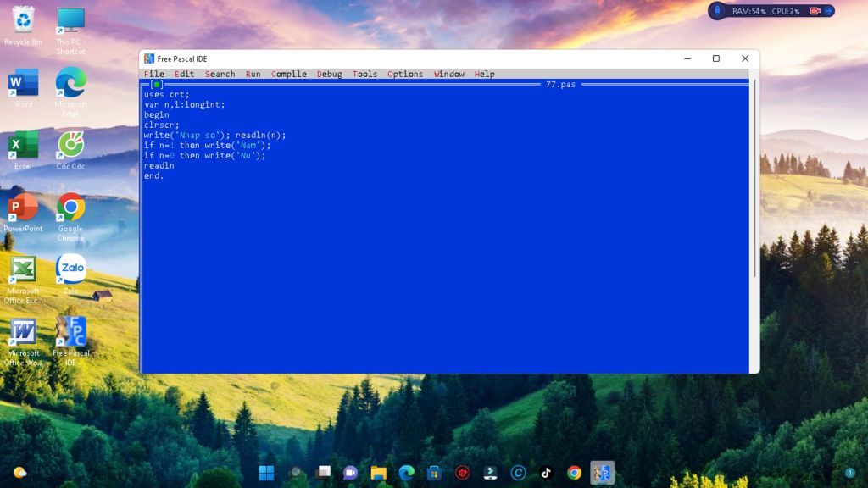Open the Run menu

pos(253,74)
